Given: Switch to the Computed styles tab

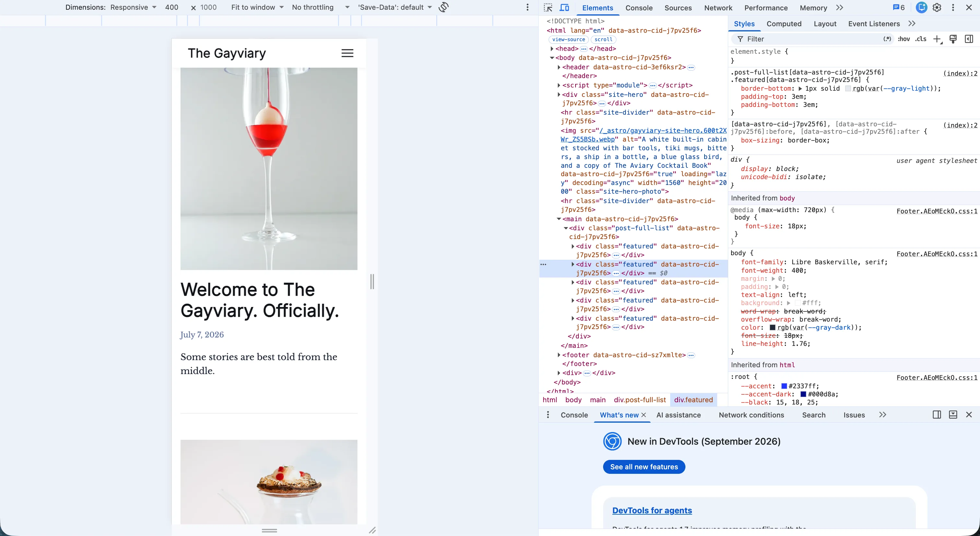Looking at the screenshot, I should coord(784,24).
